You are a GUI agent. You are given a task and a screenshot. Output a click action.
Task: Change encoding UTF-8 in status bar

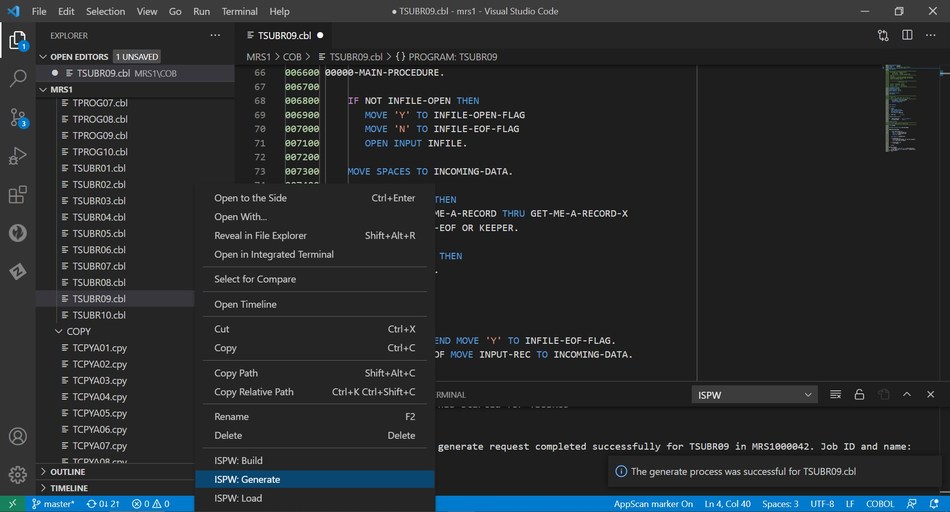[822, 504]
